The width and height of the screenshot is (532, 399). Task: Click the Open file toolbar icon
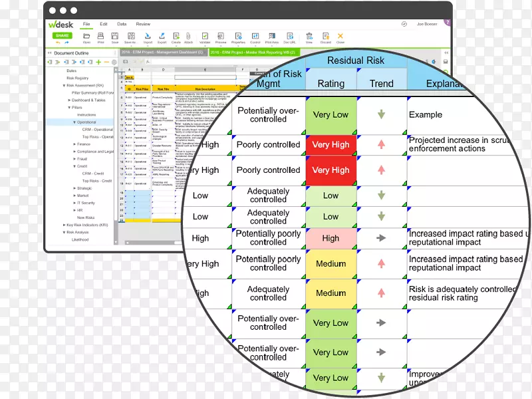point(87,36)
